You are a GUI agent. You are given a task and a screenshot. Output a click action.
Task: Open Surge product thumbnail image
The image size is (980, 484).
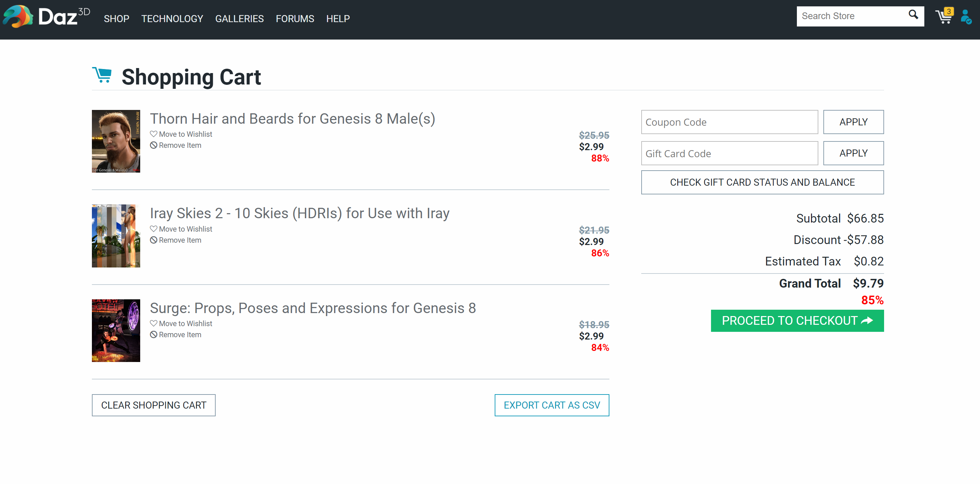116,330
